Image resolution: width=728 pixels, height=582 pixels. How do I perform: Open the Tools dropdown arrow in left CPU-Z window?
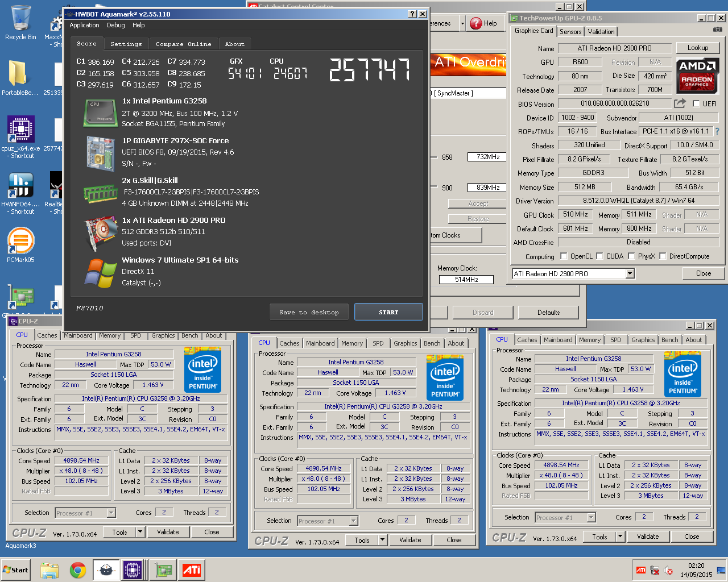[x=140, y=532]
